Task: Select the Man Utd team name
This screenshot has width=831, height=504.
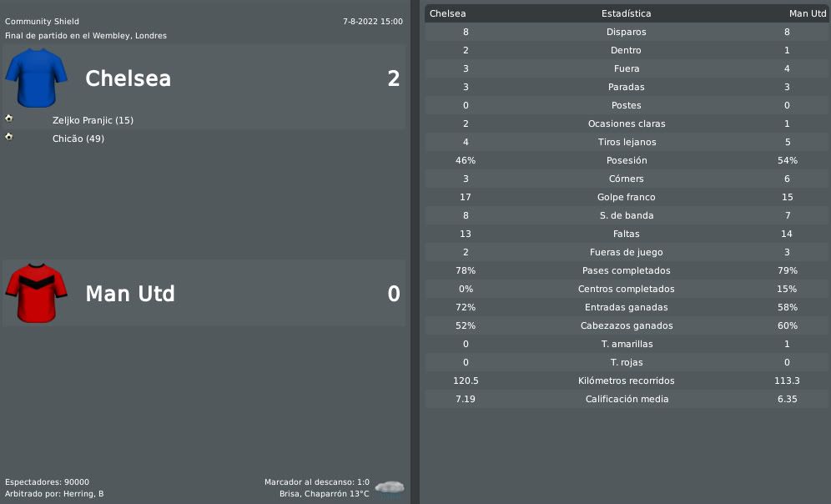Action: click(x=130, y=294)
